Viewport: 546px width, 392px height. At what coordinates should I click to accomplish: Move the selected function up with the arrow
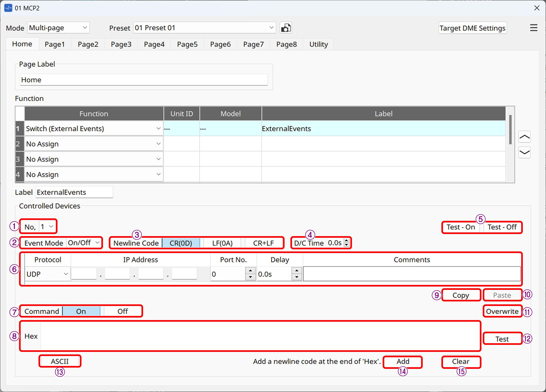524,137
